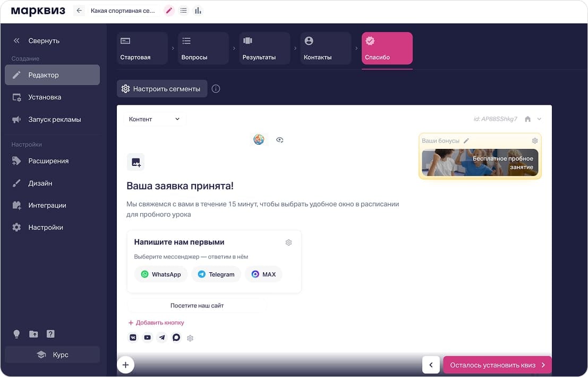Click the lightbulb ideas icon
This screenshot has width=588, height=377.
coord(16,334)
